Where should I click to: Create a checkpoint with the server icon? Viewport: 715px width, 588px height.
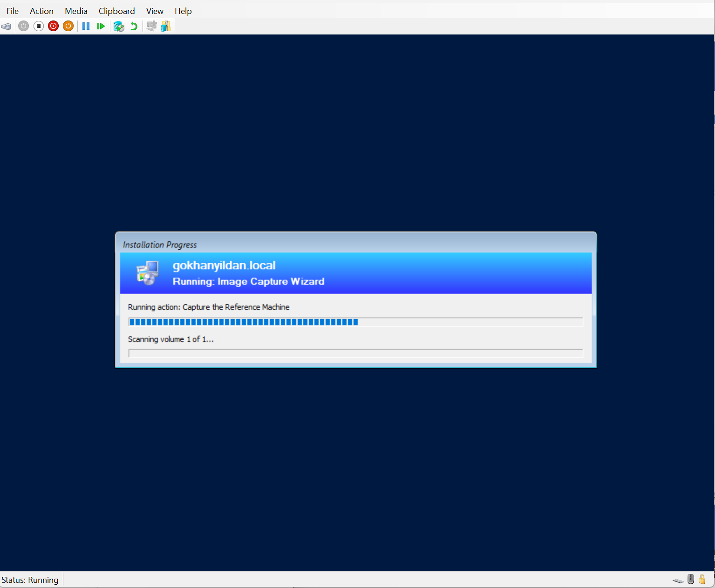119,26
